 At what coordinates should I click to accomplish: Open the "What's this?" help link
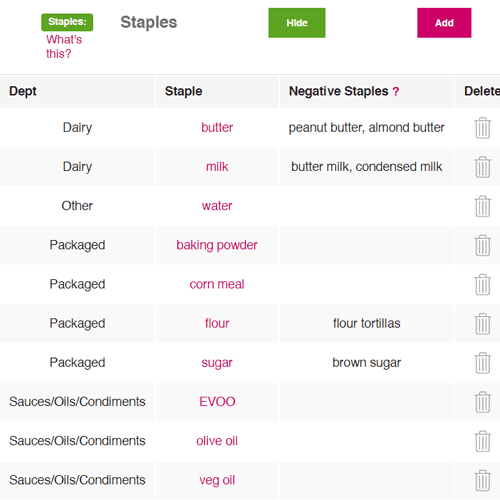point(64,47)
